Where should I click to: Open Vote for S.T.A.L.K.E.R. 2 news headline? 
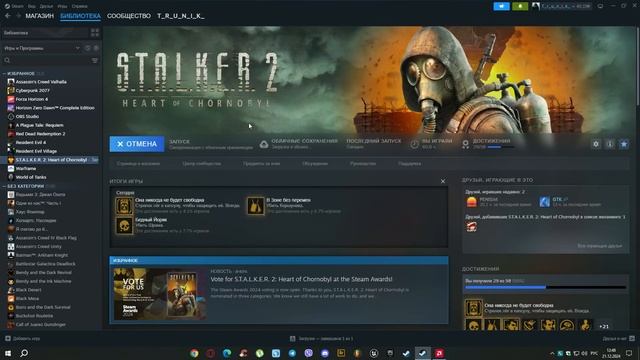tap(301, 279)
